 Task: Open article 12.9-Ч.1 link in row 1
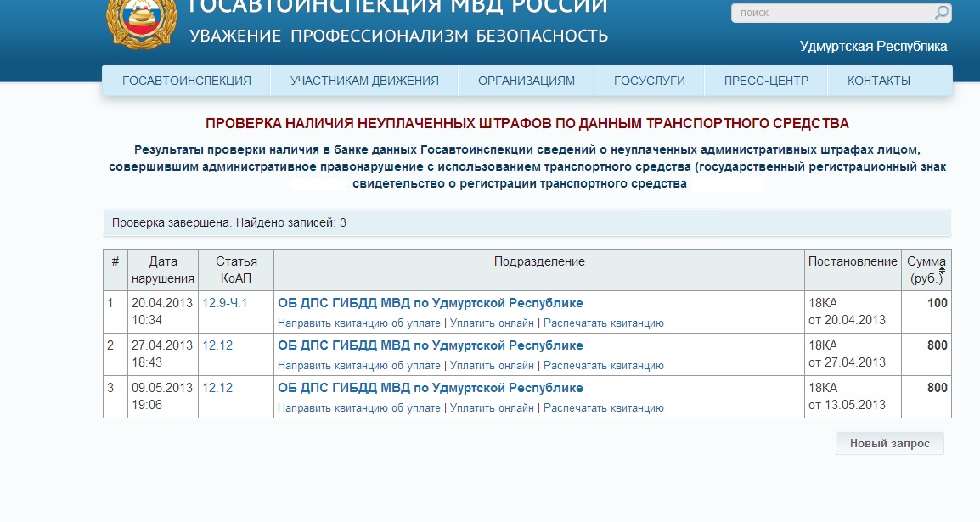click(x=225, y=303)
